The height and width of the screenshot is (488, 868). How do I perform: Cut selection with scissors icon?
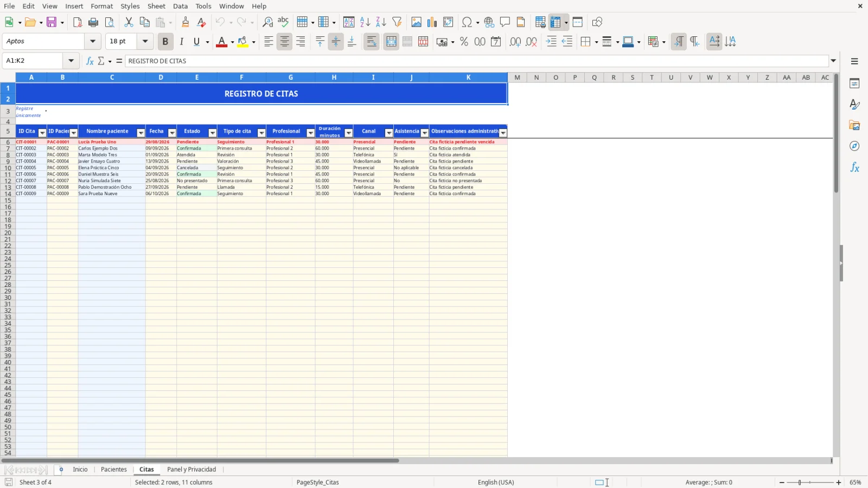pyautogui.click(x=129, y=22)
